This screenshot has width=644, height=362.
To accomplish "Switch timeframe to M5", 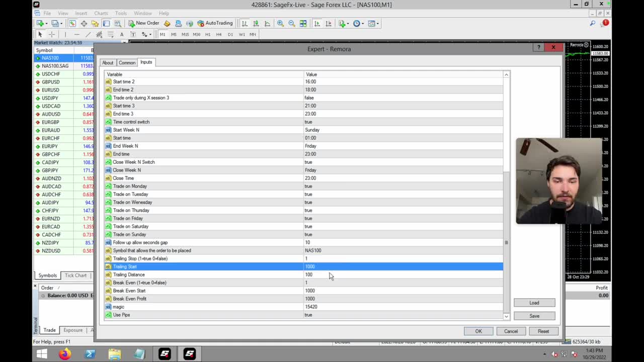I will point(174,34).
